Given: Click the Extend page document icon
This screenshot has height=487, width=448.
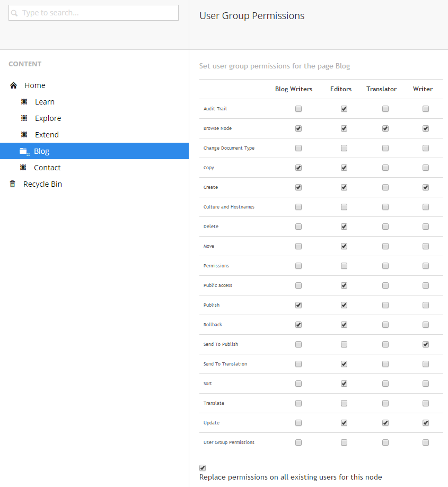Looking at the screenshot, I should (x=24, y=135).
